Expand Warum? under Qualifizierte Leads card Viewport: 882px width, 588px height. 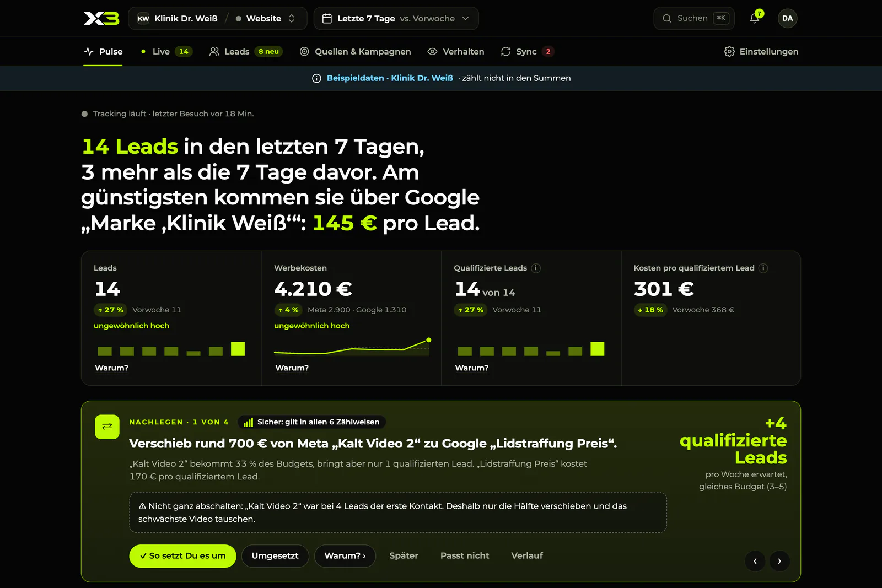(x=471, y=368)
